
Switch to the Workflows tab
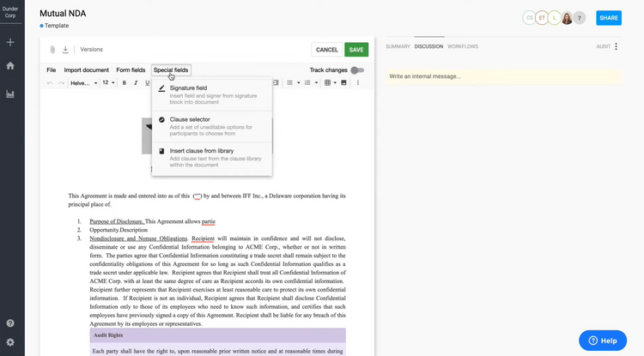click(x=463, y=47)
